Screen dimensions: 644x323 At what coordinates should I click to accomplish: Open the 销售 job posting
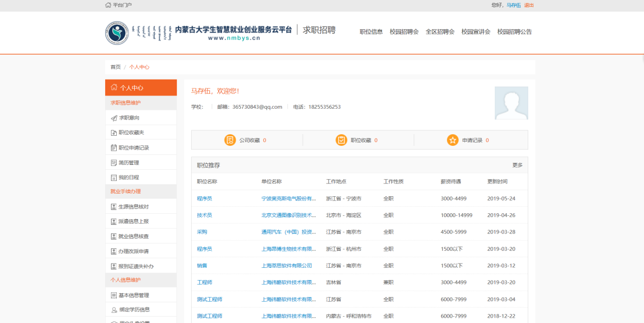click(x=202, y=266)
